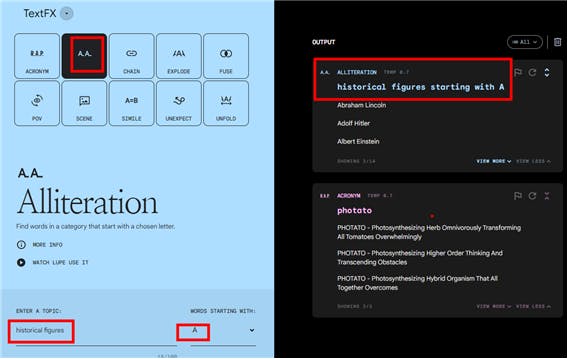Play the Watch Lupe Use It video
The height and width of the screenshot is (360, 569).
[21, 262]
